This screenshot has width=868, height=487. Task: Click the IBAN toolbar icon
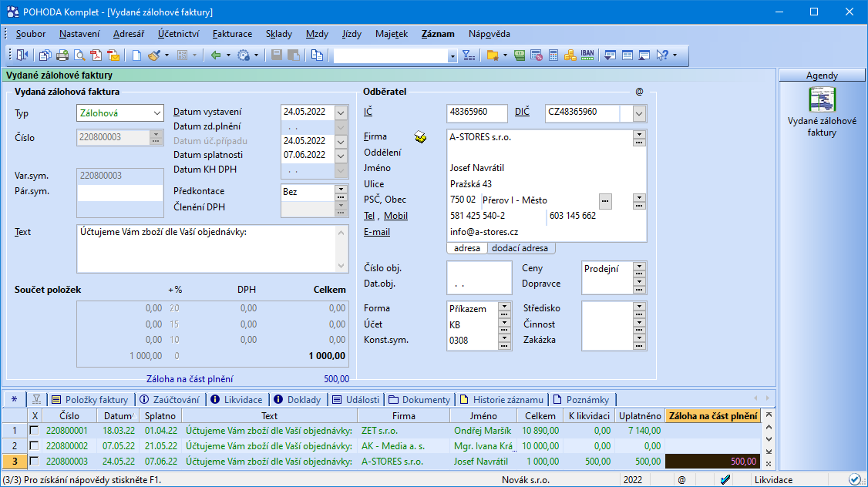click(x=587, y=55)
